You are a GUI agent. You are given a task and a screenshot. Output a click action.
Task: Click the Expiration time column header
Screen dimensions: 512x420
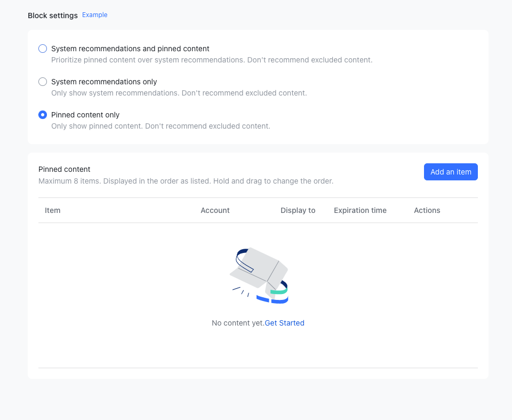(360, 210)
